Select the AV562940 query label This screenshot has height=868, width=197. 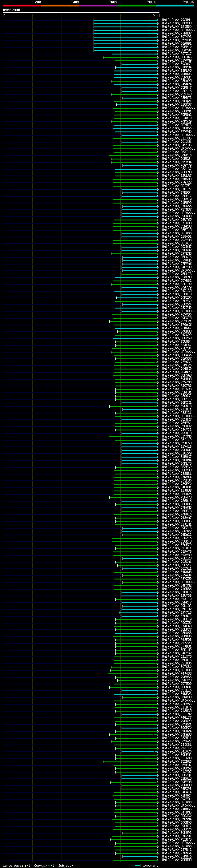(x=11, y=10)
